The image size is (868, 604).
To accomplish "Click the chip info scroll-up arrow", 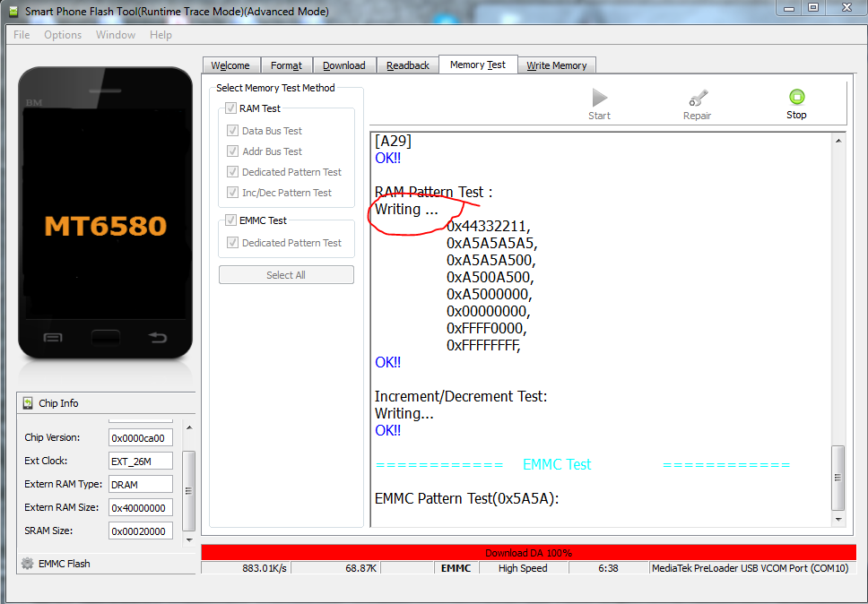I will tap(189, 427).
